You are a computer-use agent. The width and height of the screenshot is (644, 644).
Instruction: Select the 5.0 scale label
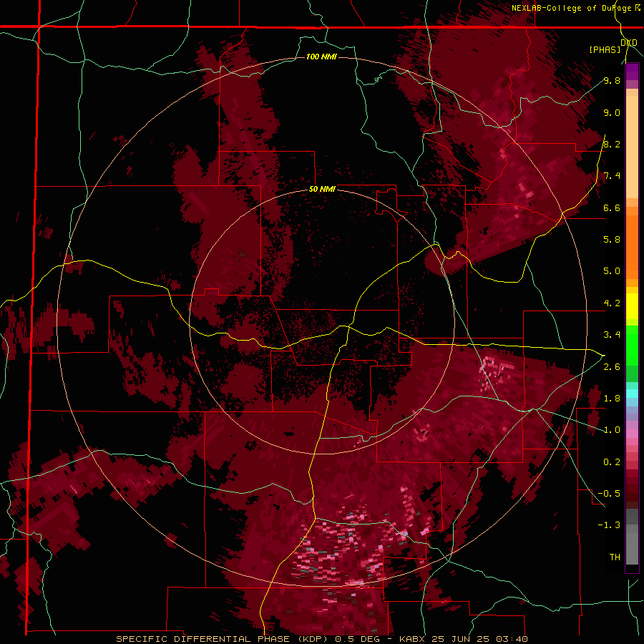tap(612, 271)
